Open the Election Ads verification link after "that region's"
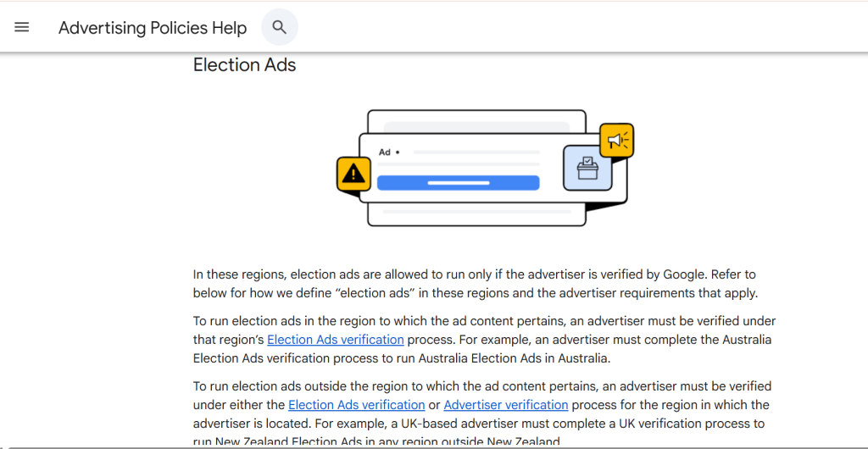 336,340
